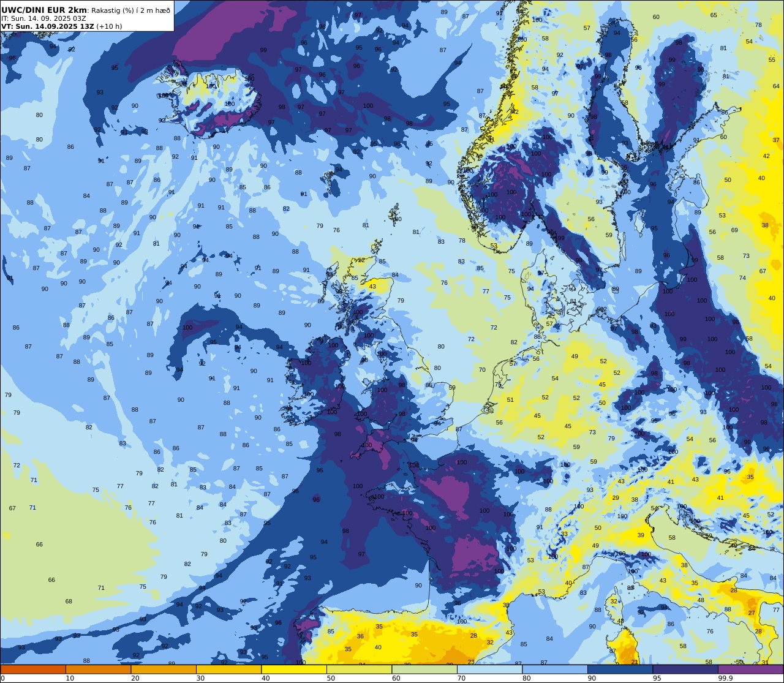Pick the 40–50% bright yellow legend swatch
The image size is (784, 683).
pos(294,670)
